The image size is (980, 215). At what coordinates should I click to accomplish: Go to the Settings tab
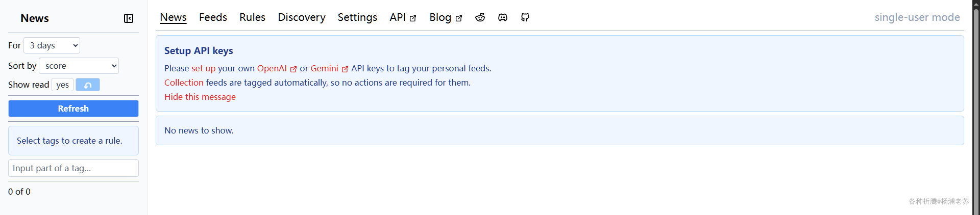(357, 17)
